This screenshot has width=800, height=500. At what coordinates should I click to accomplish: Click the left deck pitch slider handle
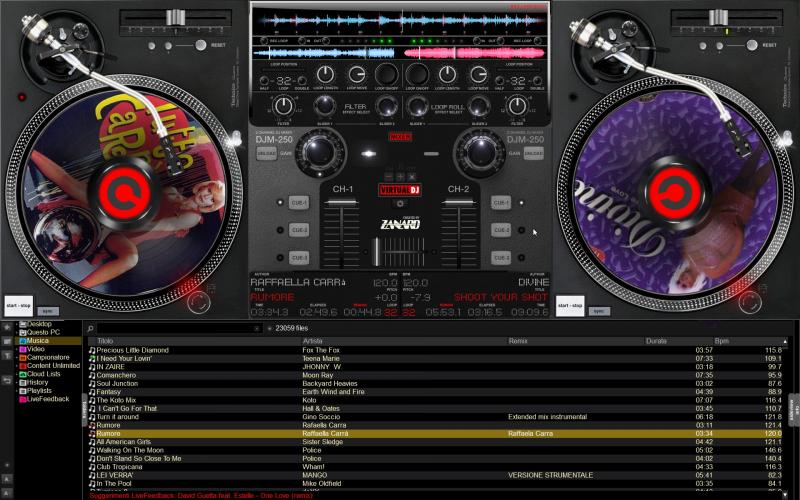[175, 17]
